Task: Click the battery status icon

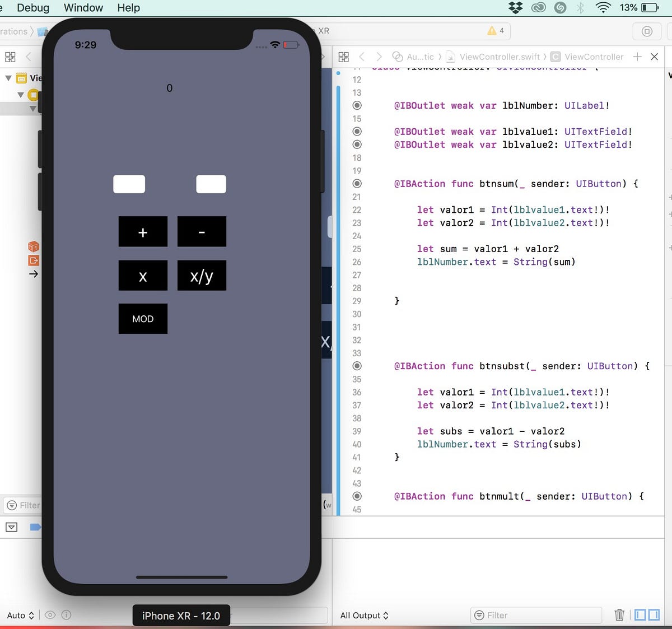Action: point(651,8)
